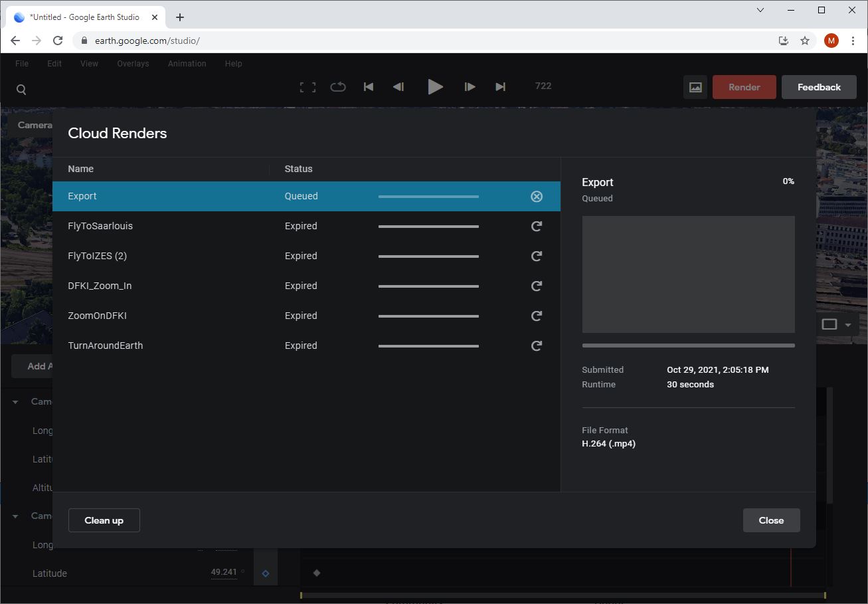Close the Cloud Renders dialog

(771, 520)
